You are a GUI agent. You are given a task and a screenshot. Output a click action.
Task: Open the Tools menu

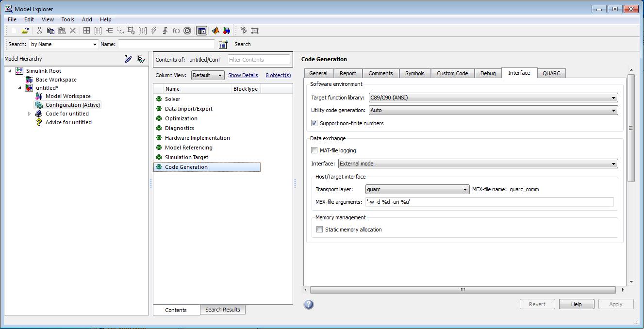point(67,19)
